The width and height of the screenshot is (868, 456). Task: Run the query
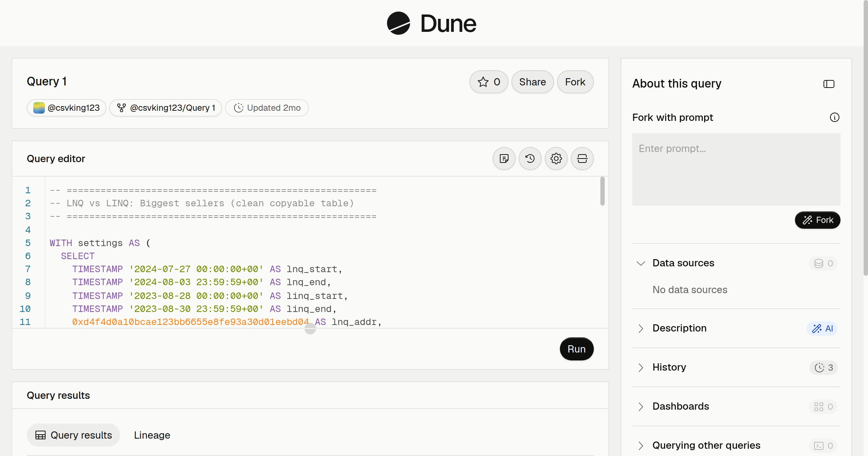coord(576,349)
